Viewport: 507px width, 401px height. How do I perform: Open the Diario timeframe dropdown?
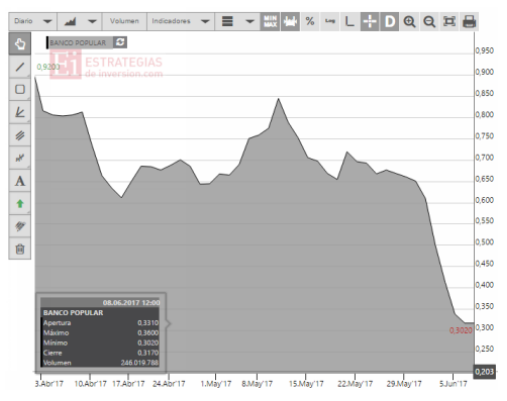click(x=33, y=22)
